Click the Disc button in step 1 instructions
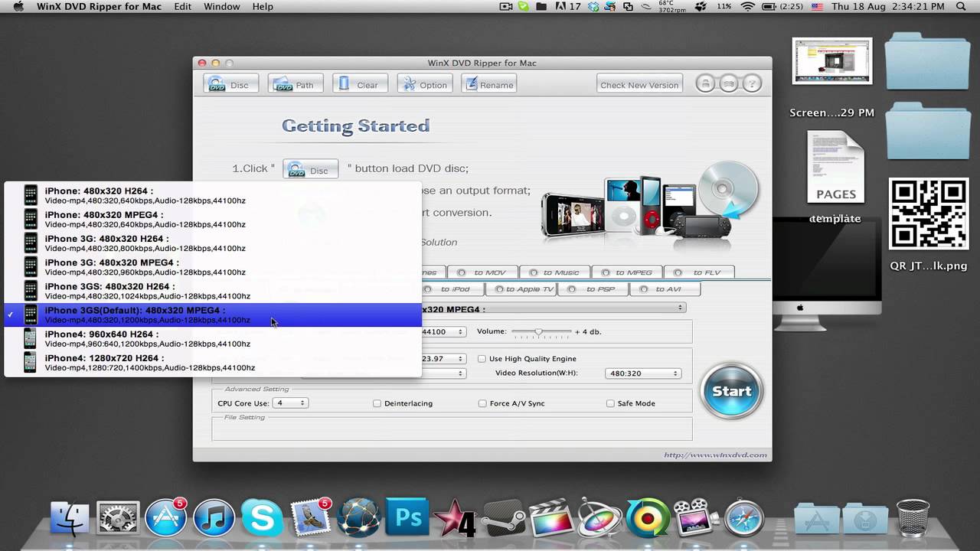This screenshot has width=980, height=551. point(310,170)
